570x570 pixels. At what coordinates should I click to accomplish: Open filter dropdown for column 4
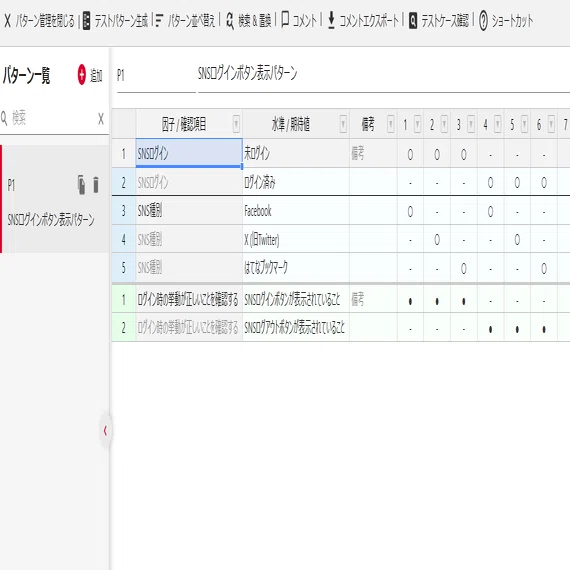tap(498, 124)
